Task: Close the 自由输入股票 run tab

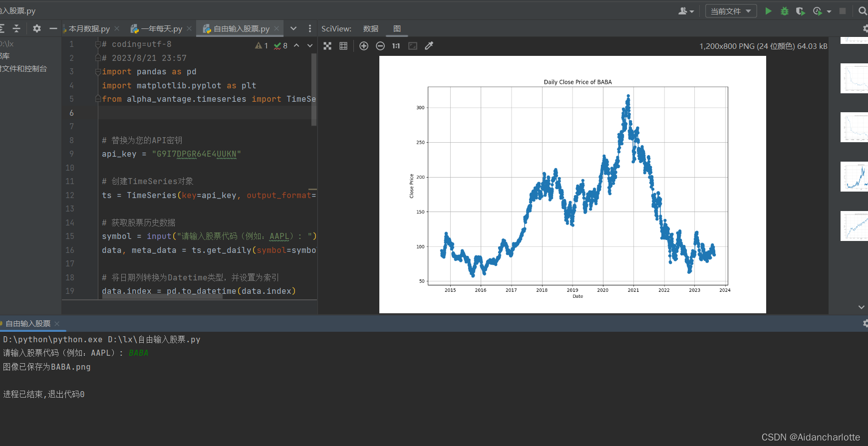Action: (x=57, y=324)
